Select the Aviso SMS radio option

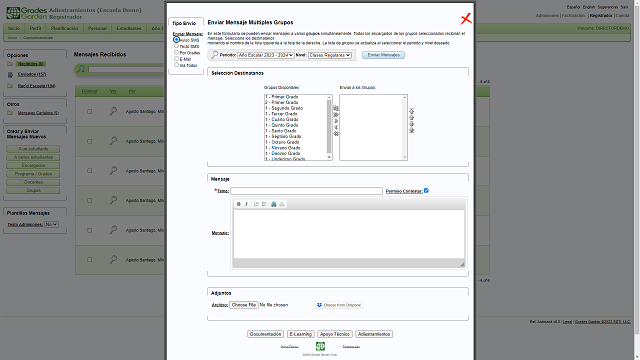[176, 40]
